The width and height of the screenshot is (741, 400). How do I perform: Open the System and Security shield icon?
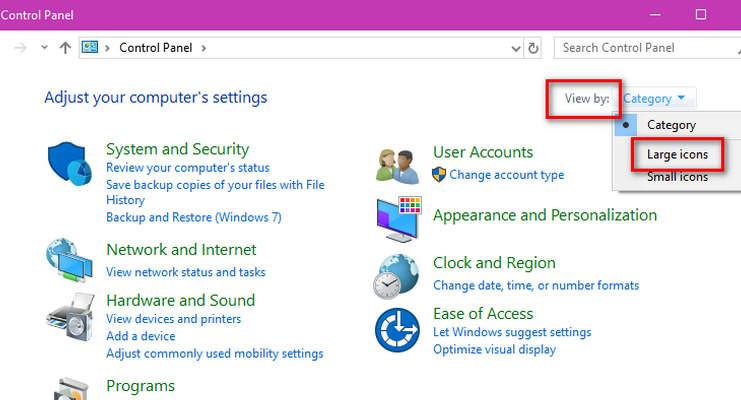tap(69, 163)
